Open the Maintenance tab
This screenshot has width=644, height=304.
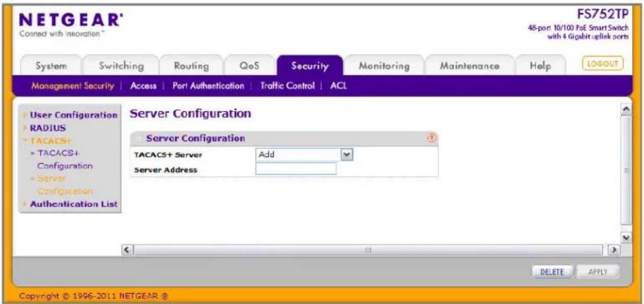(x=470, y=66)
